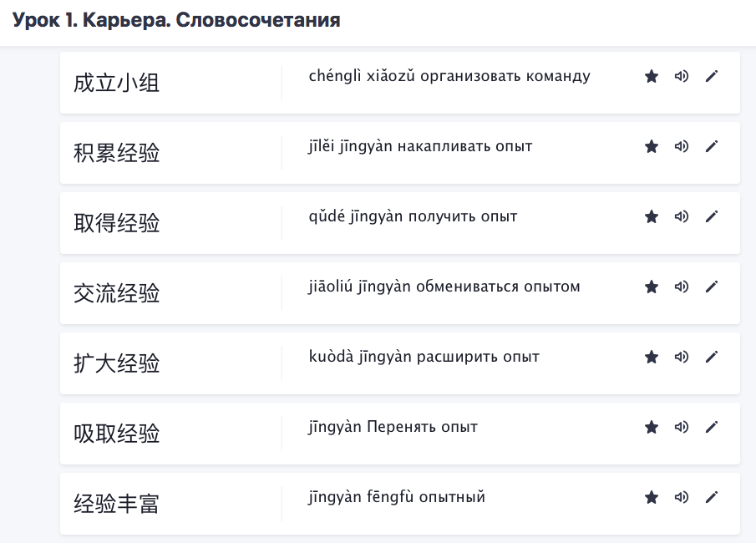Play audio for 吸取经验
The height and width of the screenshot is (543, 756).
[x=682, y=427]
